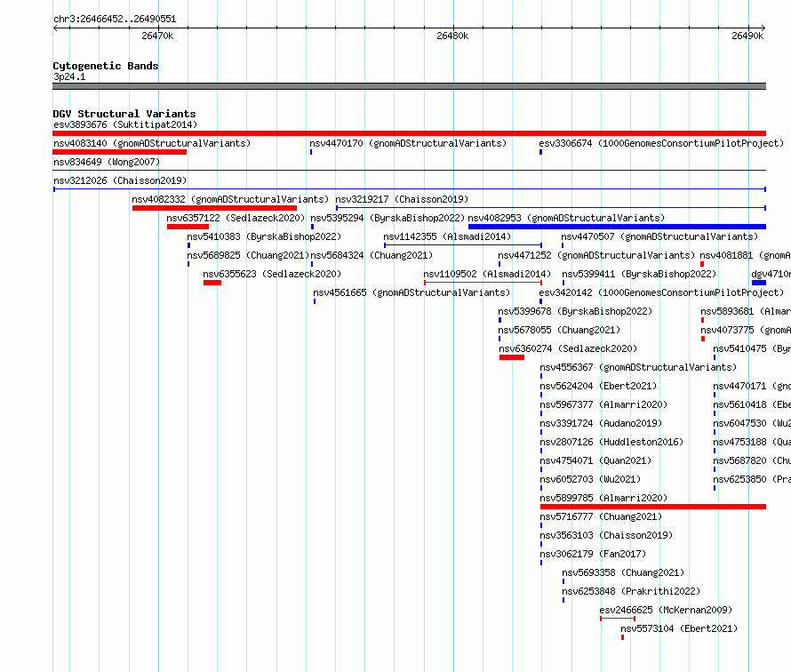The height and width of the screenshot is (672, 791).
Task: Click nsv5624204 (Ebert2021) label
Action: 598,386
